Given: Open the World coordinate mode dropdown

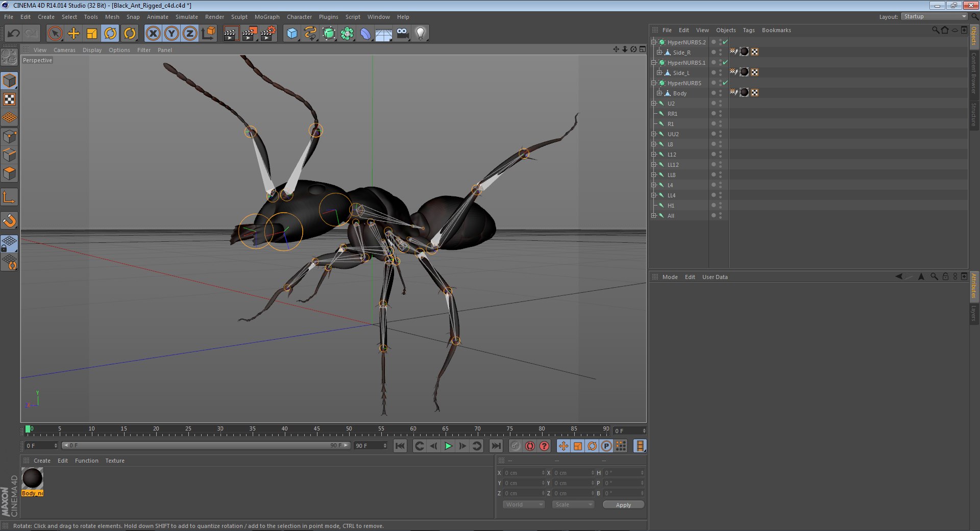Looking at the screenshot, I should [524, 504].
